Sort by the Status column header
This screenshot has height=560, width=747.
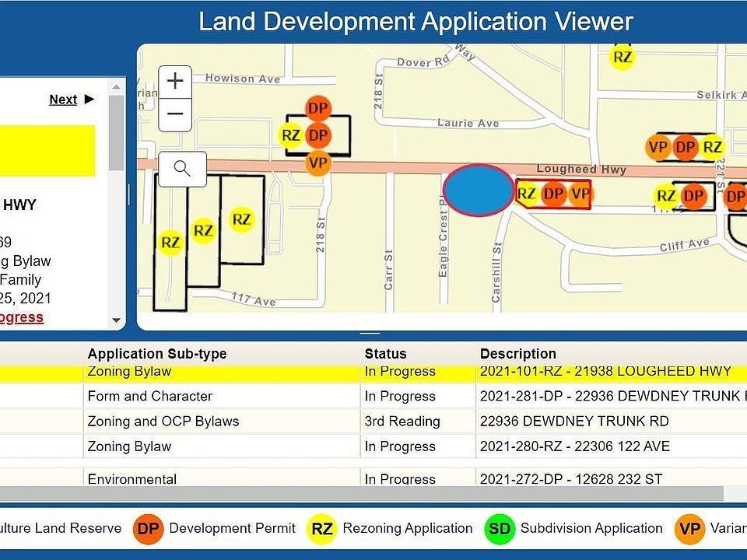385,354
